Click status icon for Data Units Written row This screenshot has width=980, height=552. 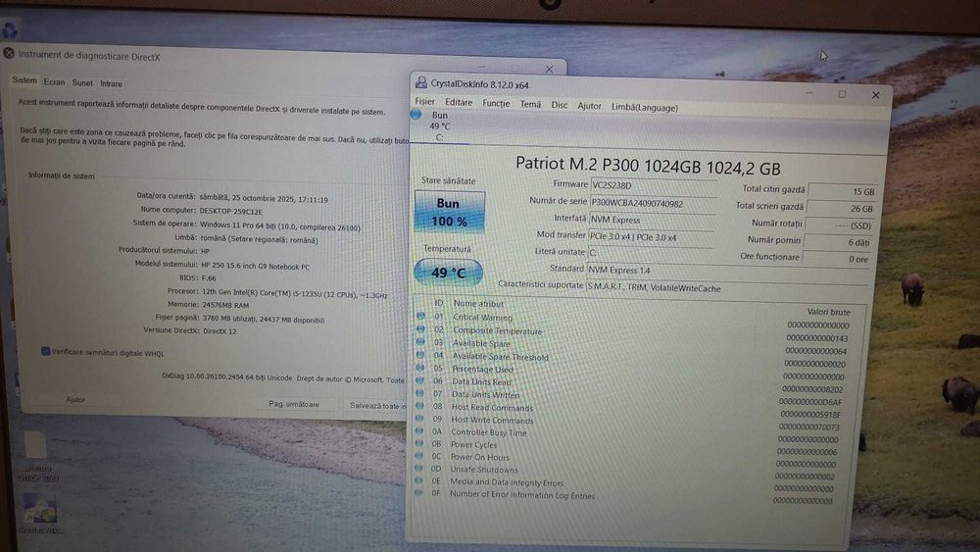(x=420, y=393)
